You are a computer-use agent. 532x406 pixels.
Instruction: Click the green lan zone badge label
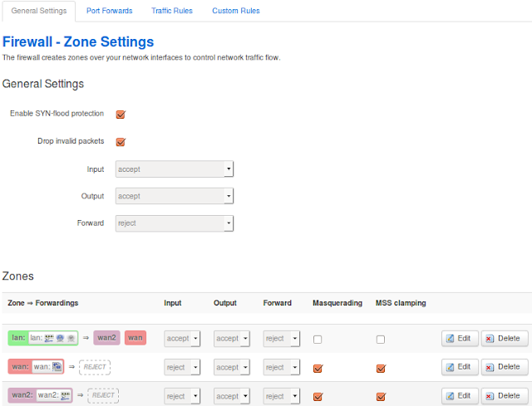tap(18, 338)
